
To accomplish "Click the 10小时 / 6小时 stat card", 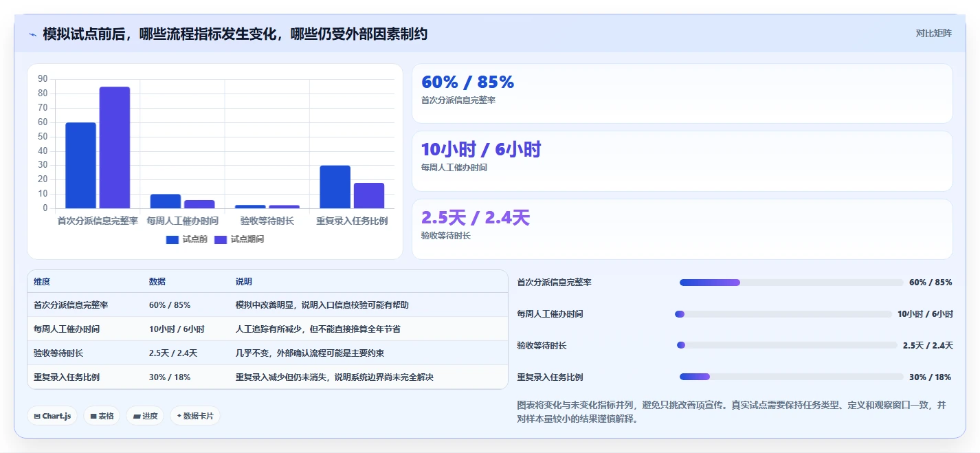I will point(682,161).
